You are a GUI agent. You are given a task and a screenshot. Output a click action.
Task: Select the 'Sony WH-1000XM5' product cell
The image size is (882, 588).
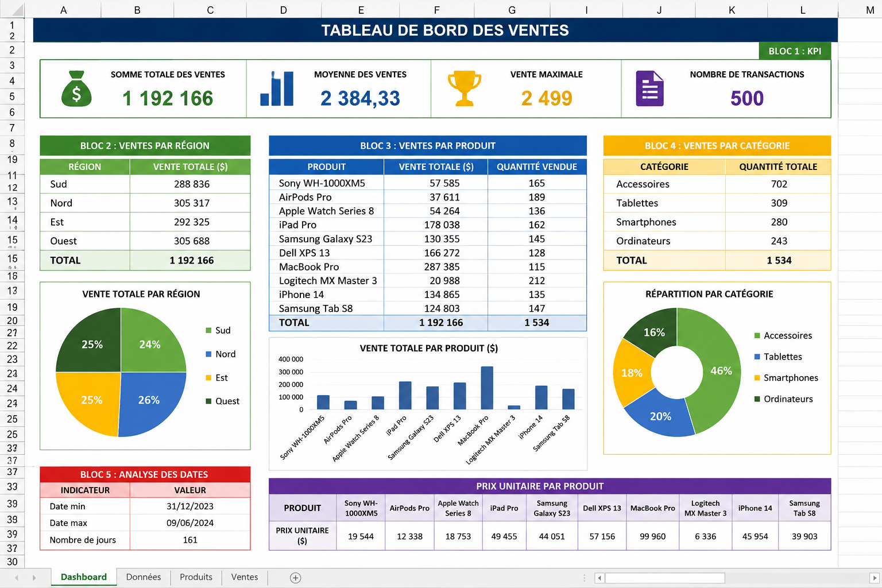point(326,183)
